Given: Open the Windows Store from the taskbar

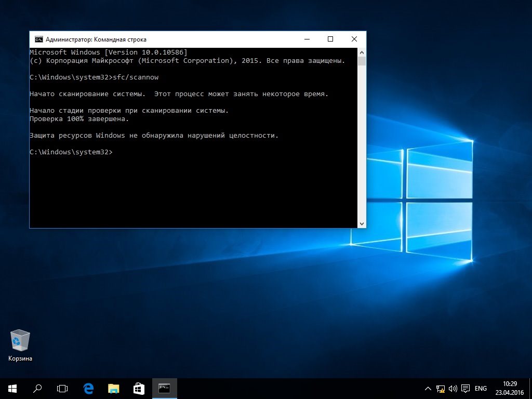Looking at the screenshot, I should pos(139,389).
